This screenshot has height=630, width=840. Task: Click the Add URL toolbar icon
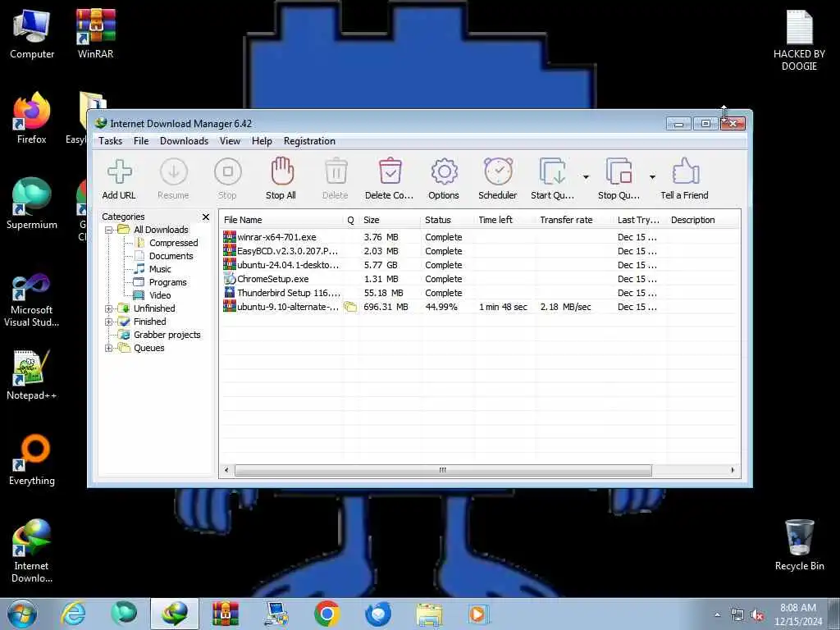(119, 172)
